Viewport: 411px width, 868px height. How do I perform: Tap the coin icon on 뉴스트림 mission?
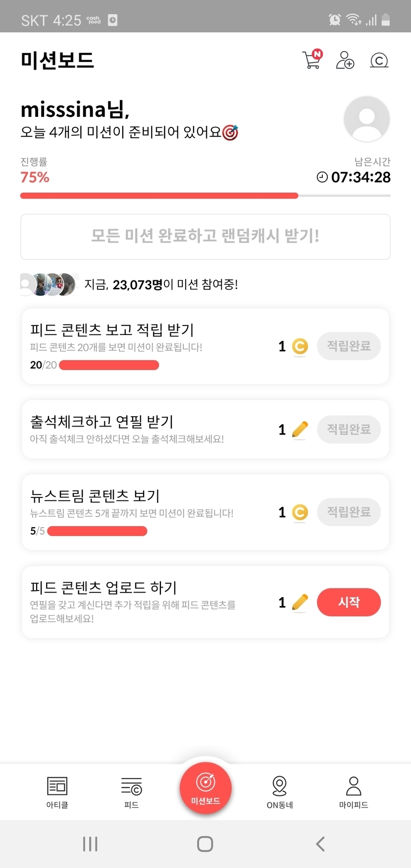point(300,512)
